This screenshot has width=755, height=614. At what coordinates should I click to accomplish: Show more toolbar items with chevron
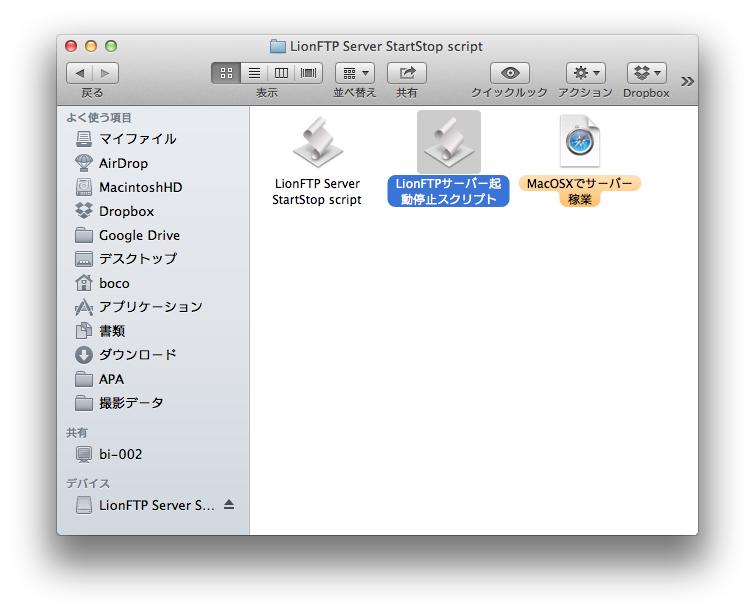(x=688, y=81)
